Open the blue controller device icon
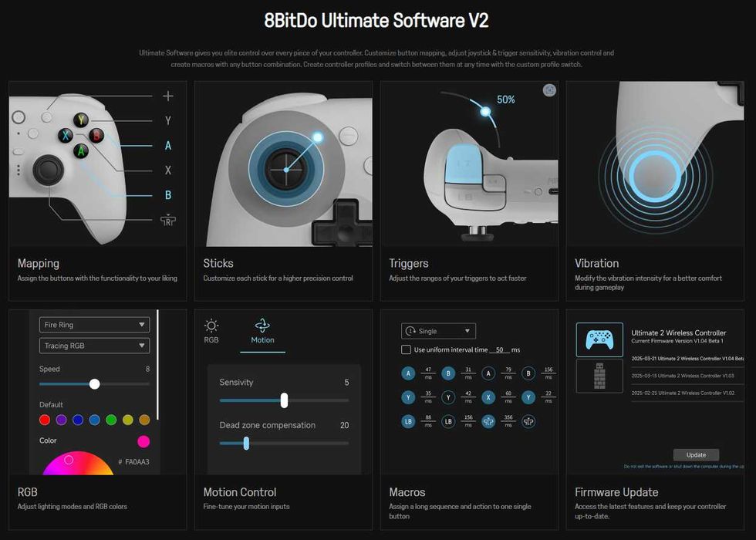Image resolution: width=756 pixels, height=540 pixels. click(x=599, y=339)
